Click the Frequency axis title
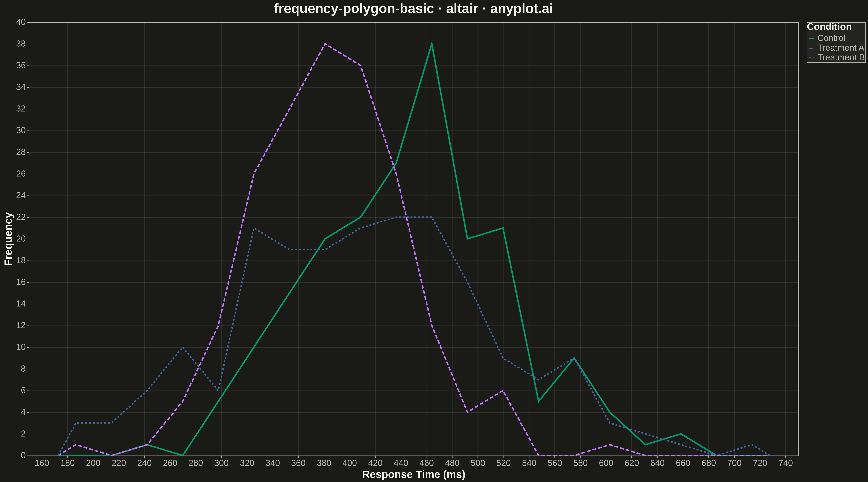Screen dimensions: 868x482 click(x=8, y=239)
